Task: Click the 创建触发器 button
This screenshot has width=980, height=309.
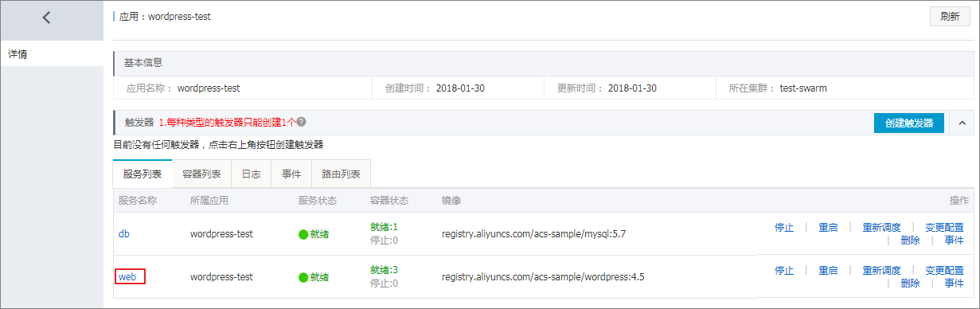Action: [x=908, y=123]
